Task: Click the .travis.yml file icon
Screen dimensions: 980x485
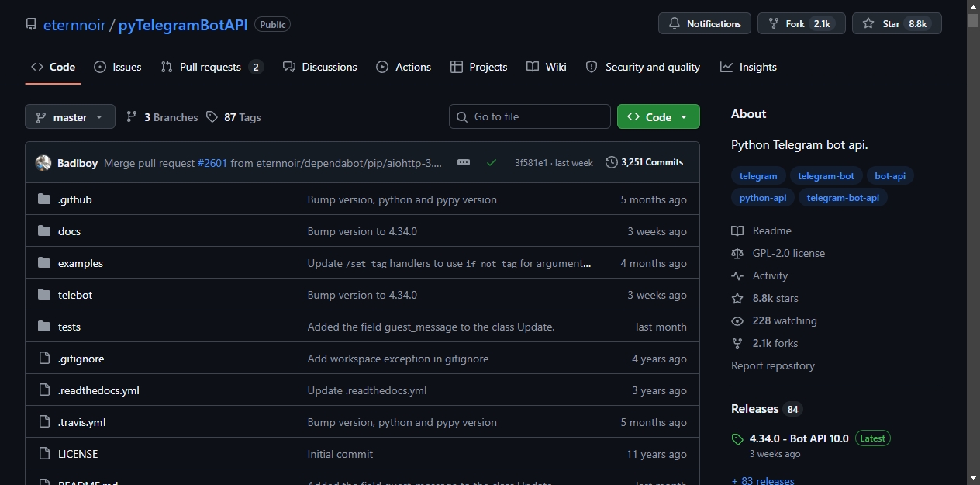Action: pyautogui.click(x=44, y=422)
